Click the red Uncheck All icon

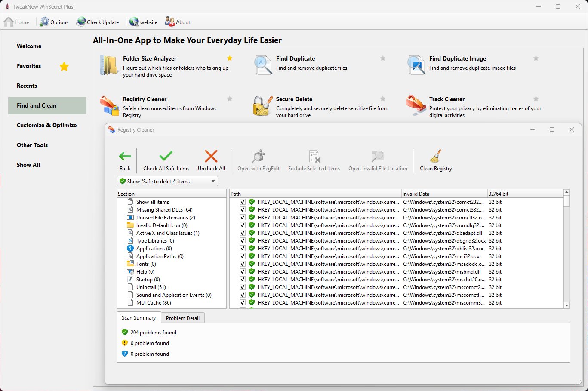click(x=211, y=156)
